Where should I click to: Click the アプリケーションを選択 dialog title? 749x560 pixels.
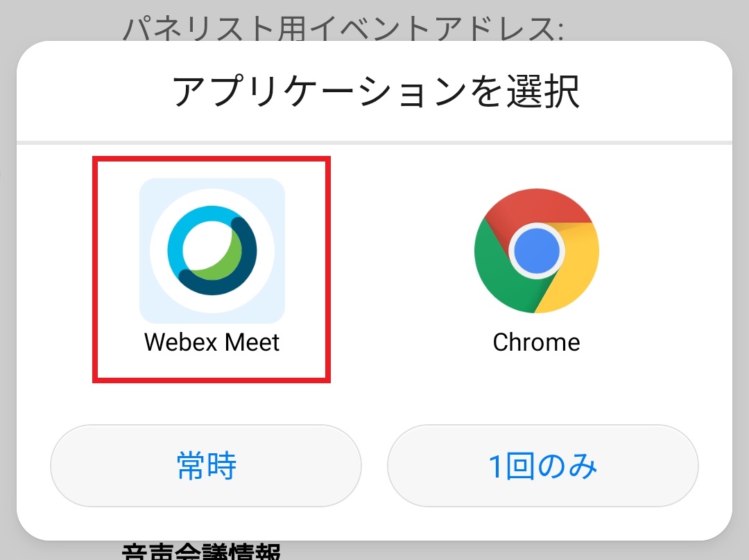click(x=375, y=92)
